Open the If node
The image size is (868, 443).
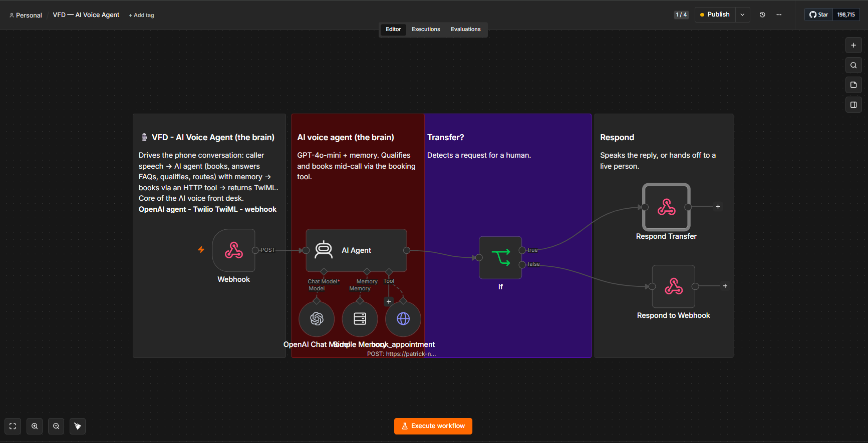tap(500, 258)
